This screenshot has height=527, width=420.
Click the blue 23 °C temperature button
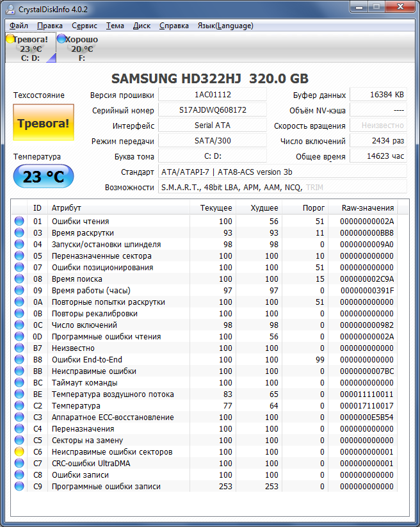pyautogui.click(x=44, y=176)
